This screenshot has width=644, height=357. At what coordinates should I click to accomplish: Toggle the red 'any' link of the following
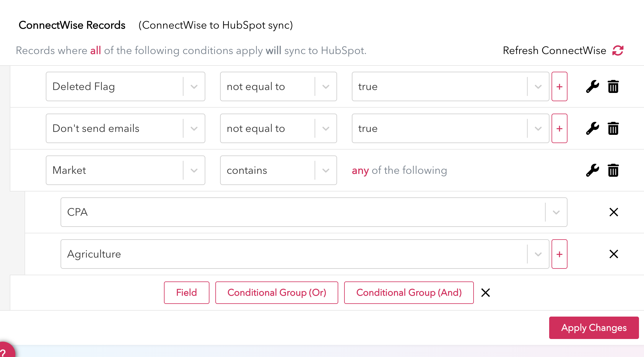[x=360, y=170]
